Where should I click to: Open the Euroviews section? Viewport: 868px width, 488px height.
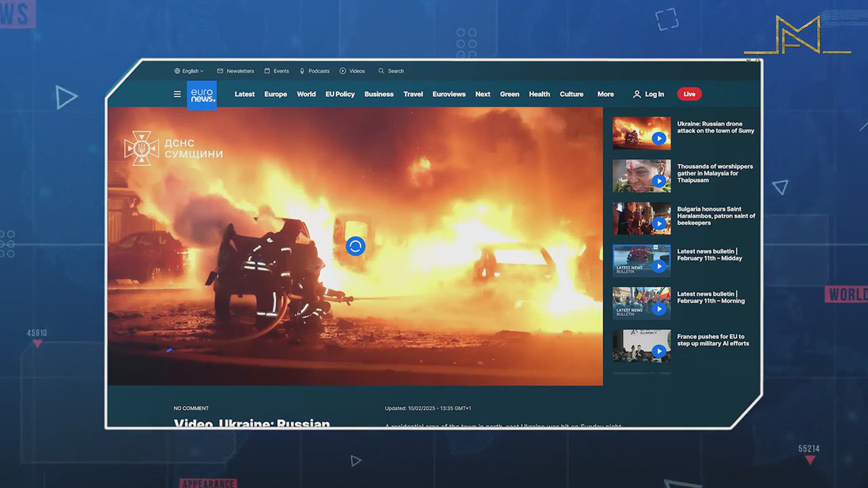click(449, 94)
